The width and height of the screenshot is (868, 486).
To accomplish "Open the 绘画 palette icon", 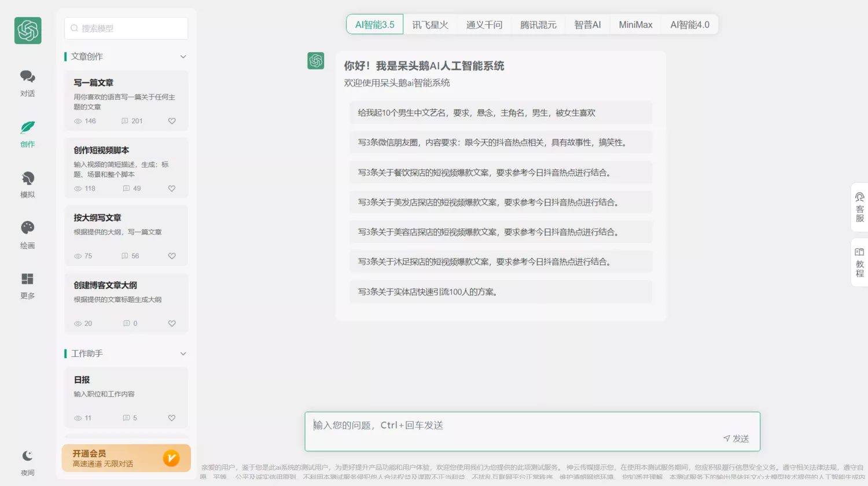I will point(27,229).
